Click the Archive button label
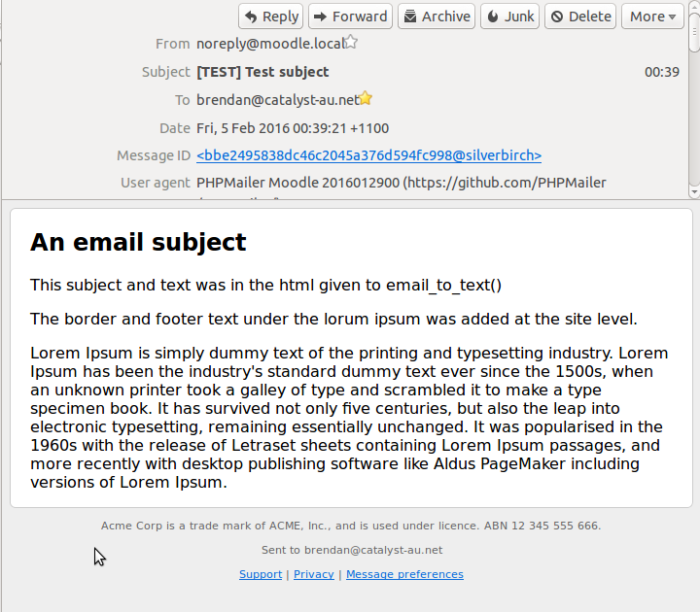Viewport: 700px width, 612px height. pyautogui.click(x=446, y=17)
